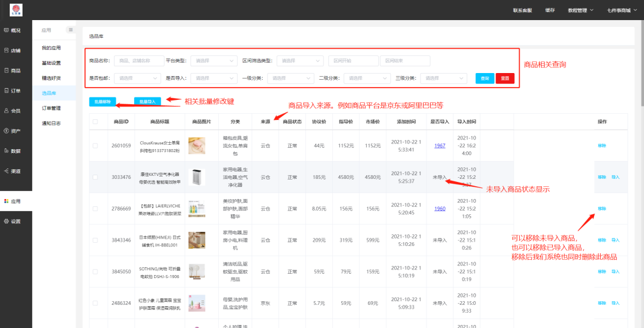Image resolution: width=644 pixels, height=328 pixels.
Task: Open product image of SOTHING mosquito swatter
Action: pos(196,272)
